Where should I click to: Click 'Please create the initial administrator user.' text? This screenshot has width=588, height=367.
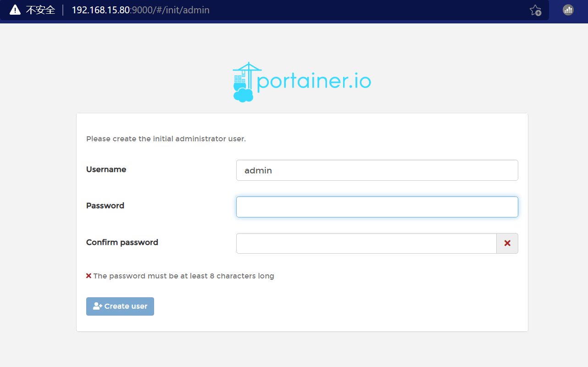coord(166,139)
